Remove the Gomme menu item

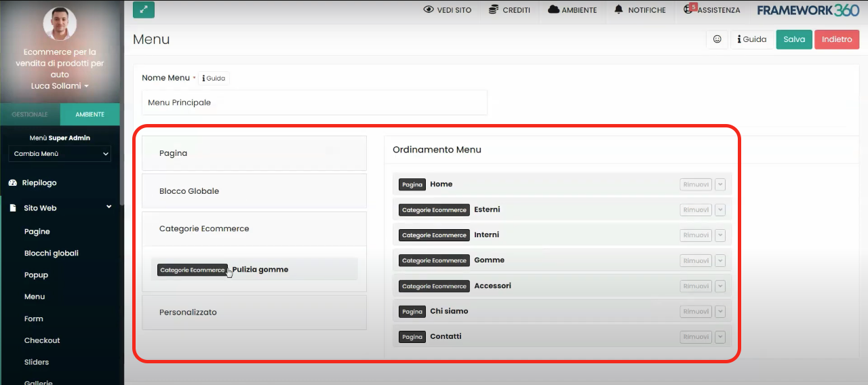pos(696,260)
